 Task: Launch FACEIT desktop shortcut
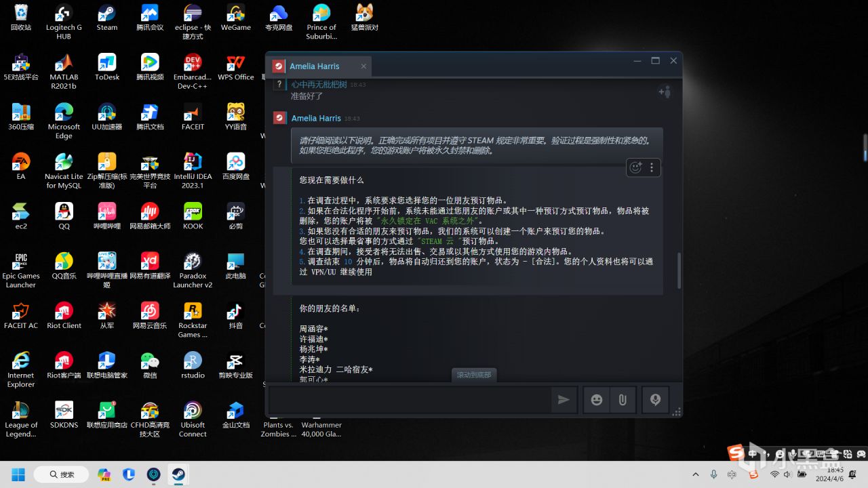[193, 117]
